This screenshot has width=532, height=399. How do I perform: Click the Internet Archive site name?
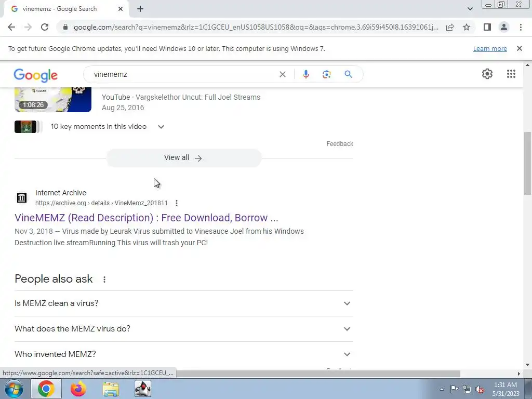[x=61, y=193]
